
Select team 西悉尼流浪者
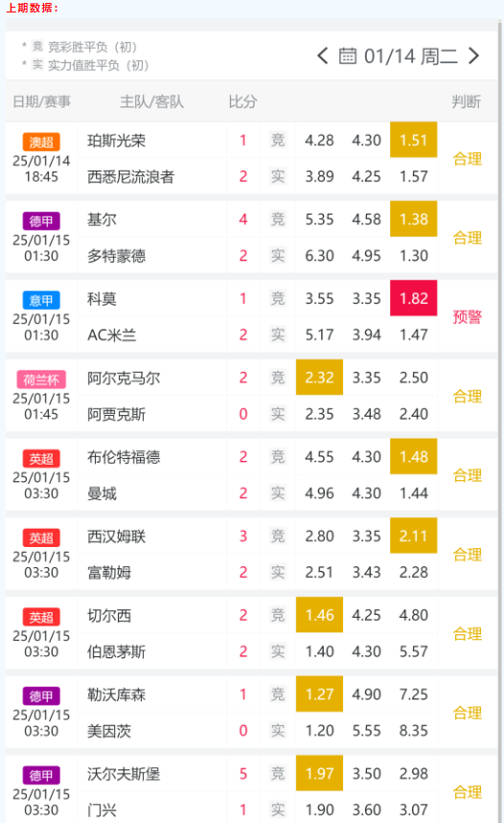click(x=130, y=177)
